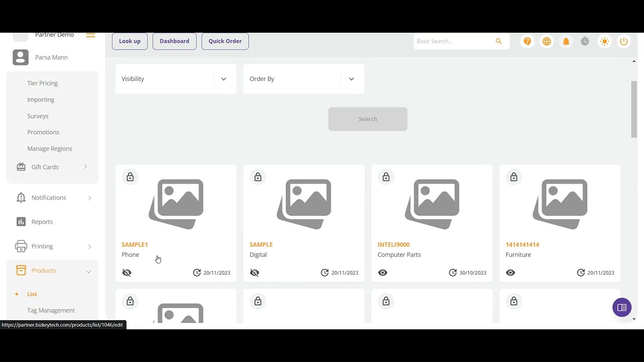Open Promotions in sidebar
Image resolution: width=644 pixels, height=362 pixels.
click(43, 132)
